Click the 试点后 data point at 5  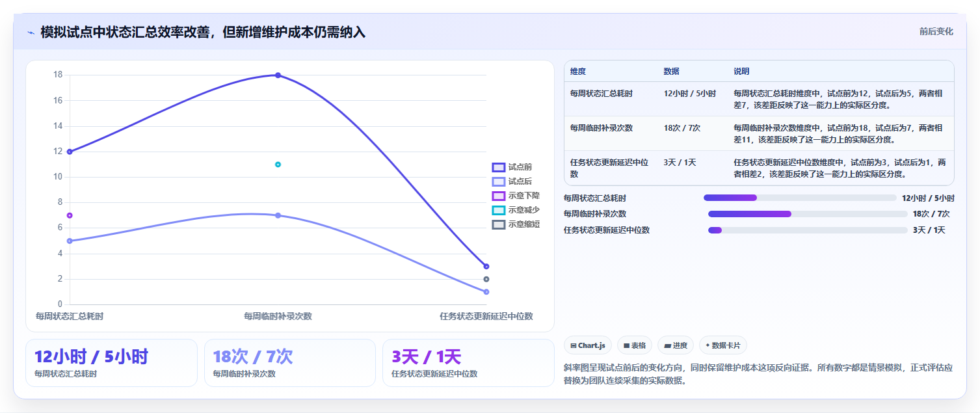(70, 241)
